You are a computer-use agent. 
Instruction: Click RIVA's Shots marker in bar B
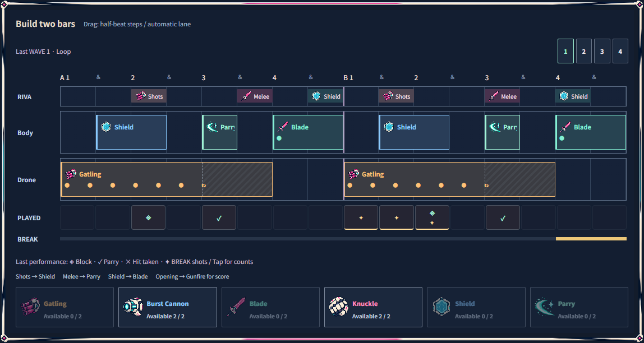point(396,96)
